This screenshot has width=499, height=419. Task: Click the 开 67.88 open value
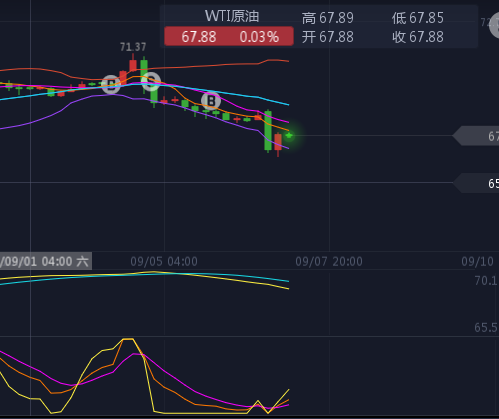pyautogui.click(x=328, y=37)
